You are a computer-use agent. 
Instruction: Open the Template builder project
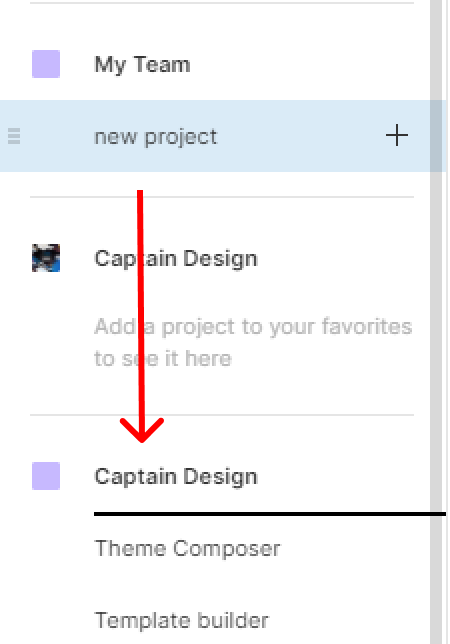point(181,620)
